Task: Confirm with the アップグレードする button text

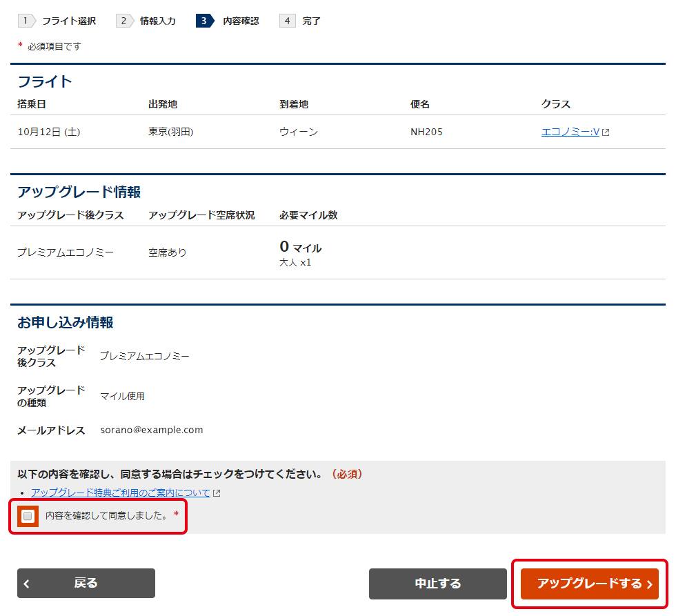Action: pyautogui.click(x=589, y=584)
